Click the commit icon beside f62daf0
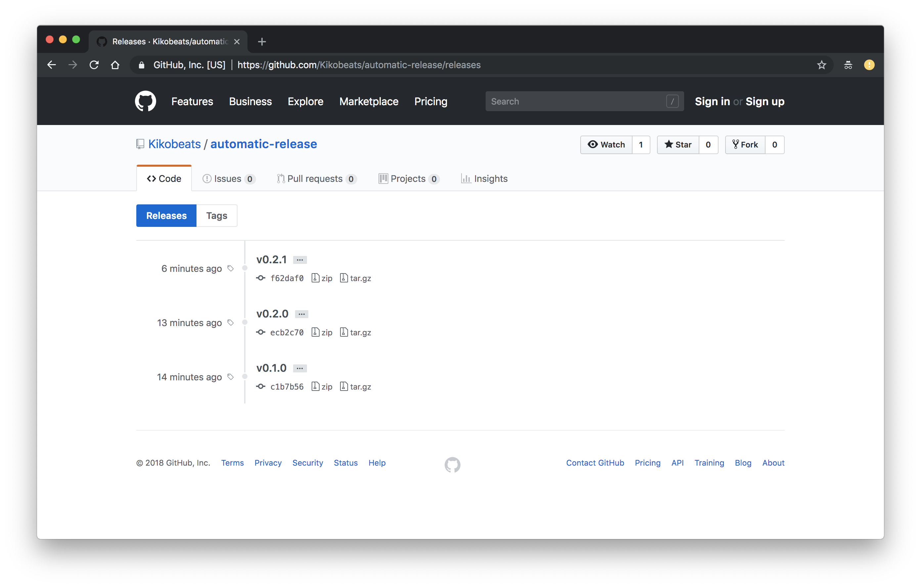The width and height of the screenshot is (921, 588). [x=261, y=278]
